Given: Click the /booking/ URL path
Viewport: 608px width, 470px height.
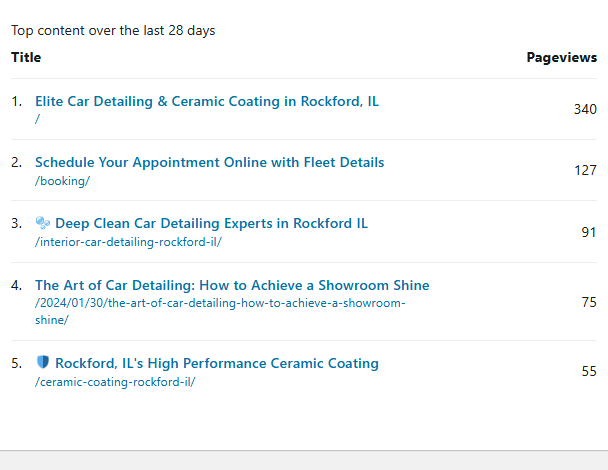Looking at the screenshot, I should coord(62,181).
